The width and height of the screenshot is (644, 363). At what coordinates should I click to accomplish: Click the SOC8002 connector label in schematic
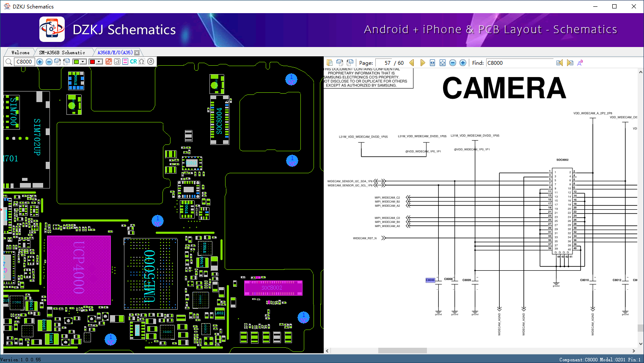coord(562,160)
